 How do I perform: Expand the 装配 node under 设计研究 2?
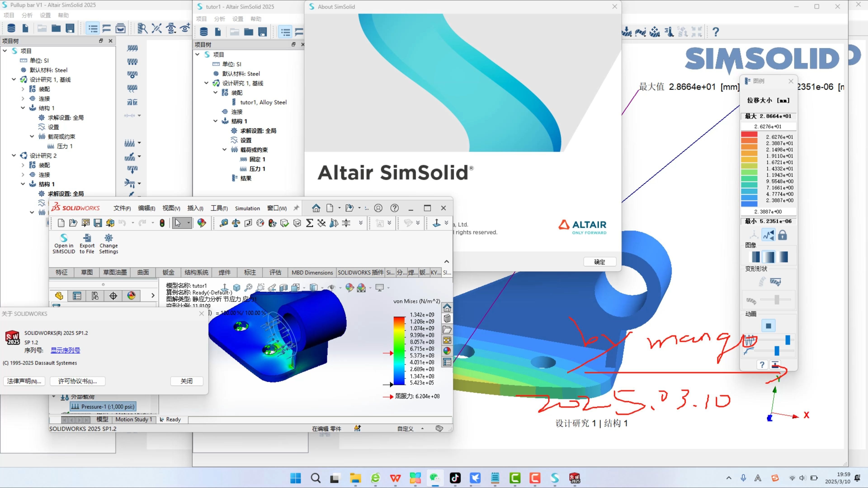click(x=23, y=165)
